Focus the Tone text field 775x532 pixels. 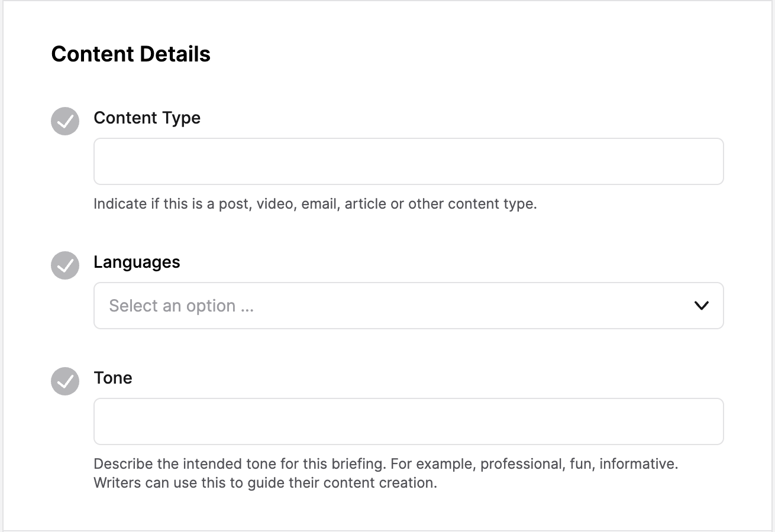click(x=409, y=421)
